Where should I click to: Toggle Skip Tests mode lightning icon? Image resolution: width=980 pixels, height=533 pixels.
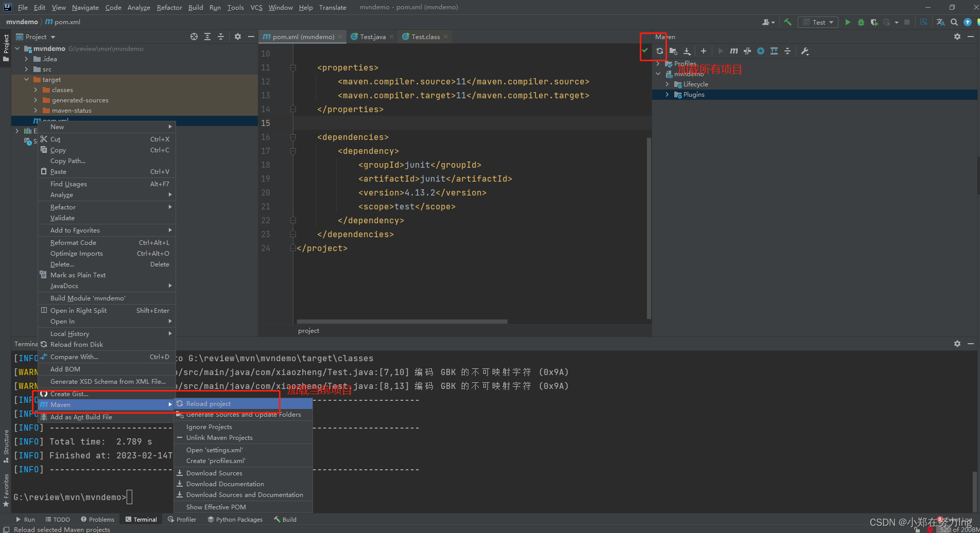tap(761, 51)
